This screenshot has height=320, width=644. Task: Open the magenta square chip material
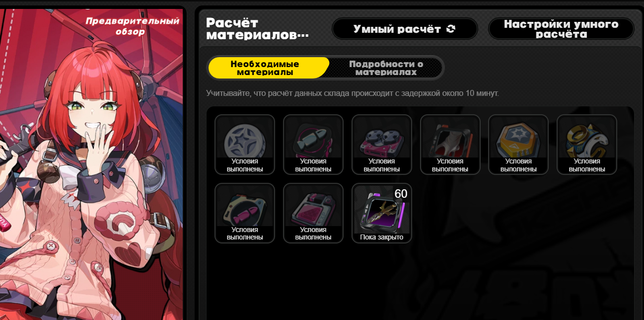(x=313, y=213)
